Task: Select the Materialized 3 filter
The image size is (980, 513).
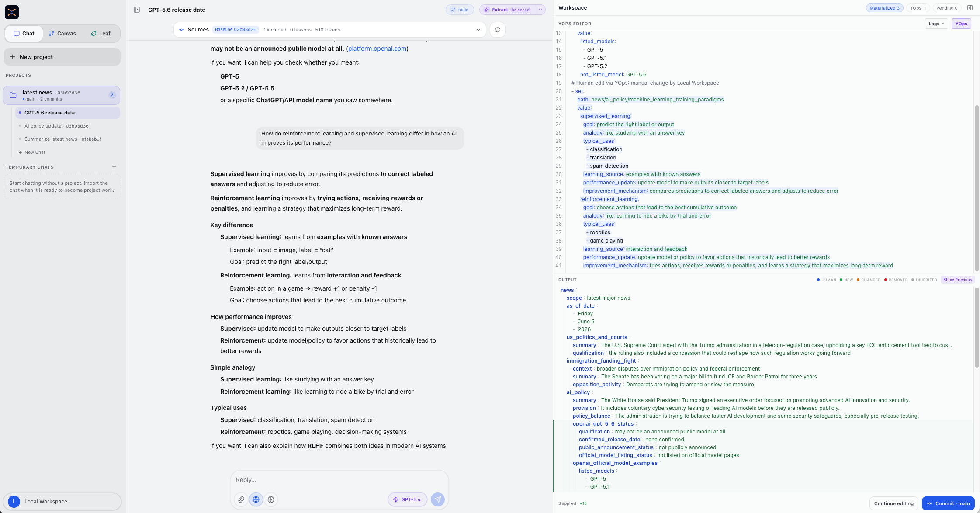Action: click(884, 8)
